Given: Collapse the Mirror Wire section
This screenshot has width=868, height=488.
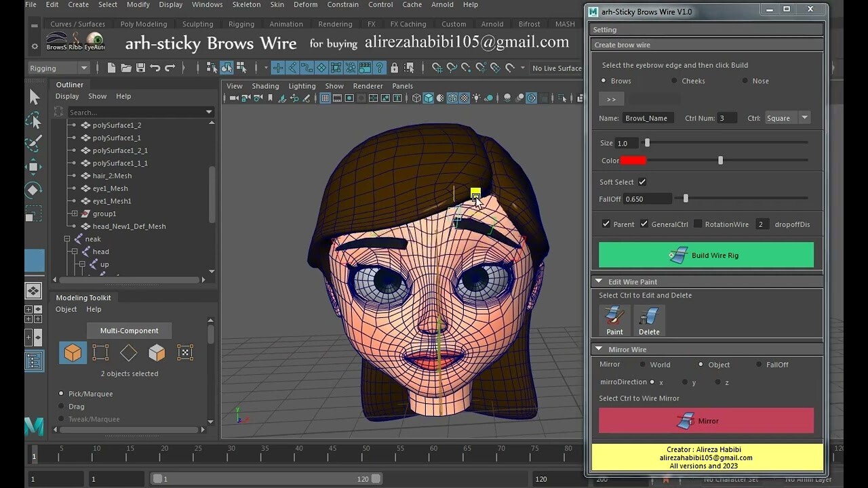Looking at the screenshot, I should 599,348.
